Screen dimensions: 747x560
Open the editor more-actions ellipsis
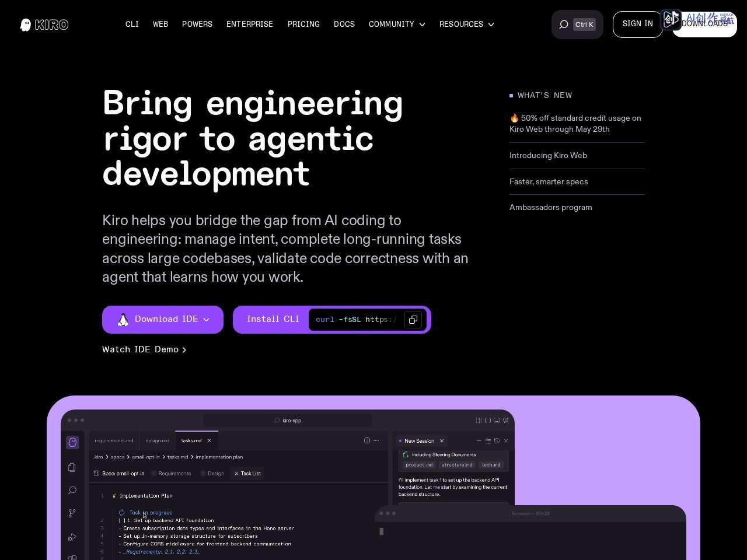click(x=376, y=440)
